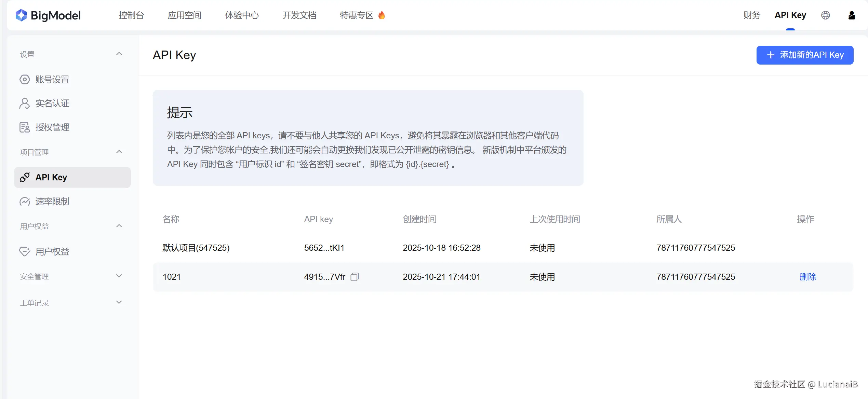Open the language globe icon
The image size is (868, 399).
point(825,15)
